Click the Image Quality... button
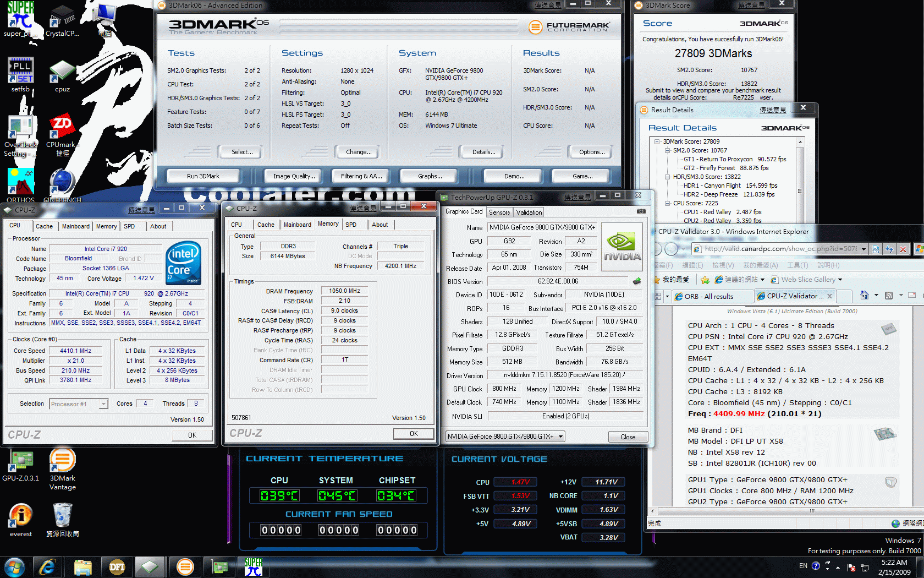 (294, 176)
